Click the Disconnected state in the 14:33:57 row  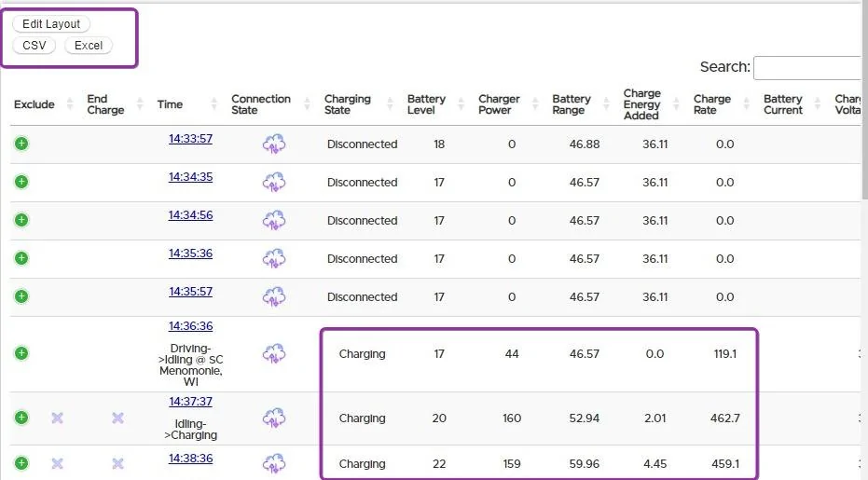coord(362,144)
